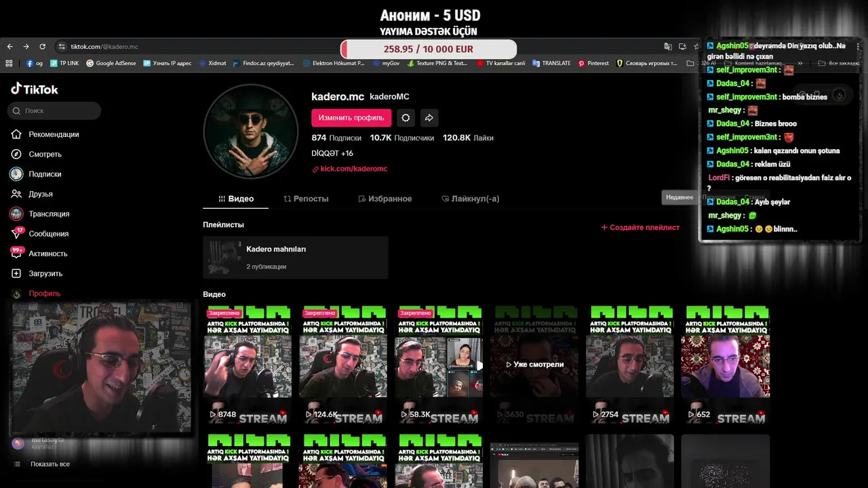The width and height of the screenshot is (868, 488).
Task: Open the Facebook og bookmark
Action: pyautogui.click(x=35, y=63)
